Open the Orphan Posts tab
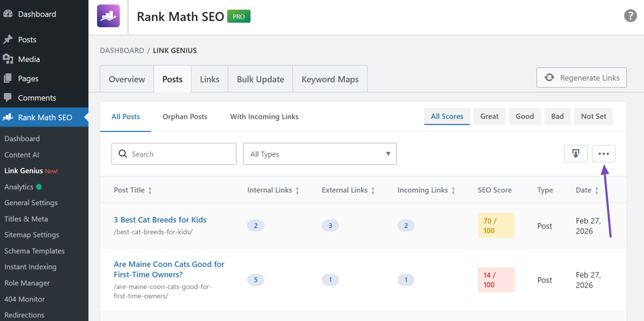 [x=185, y=117]
